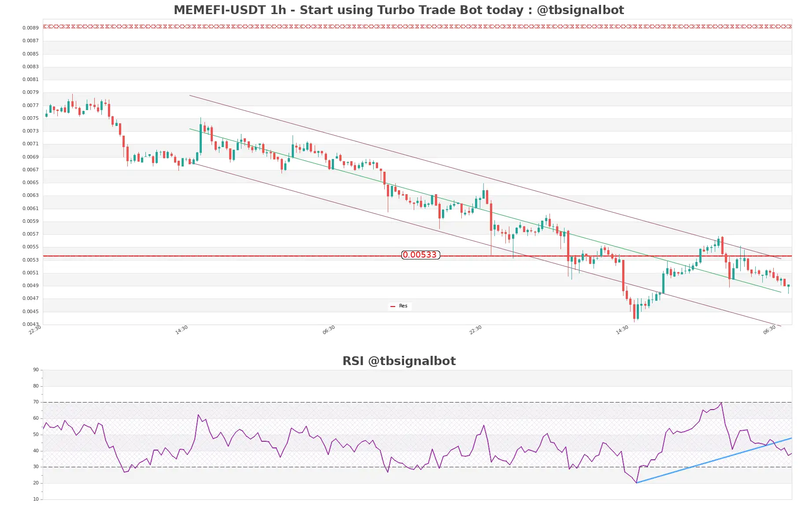Click the red Res legend color marker
The image size is (798, 532).
[393, 306]
